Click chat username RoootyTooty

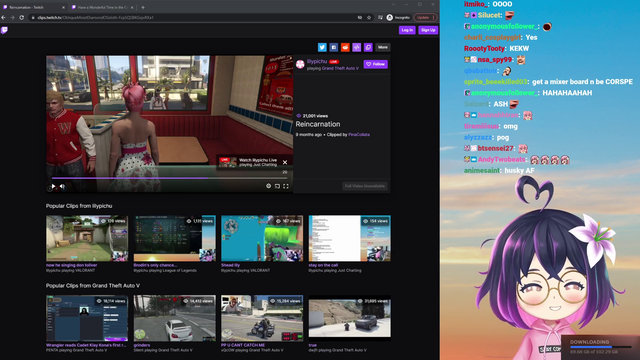484,49
